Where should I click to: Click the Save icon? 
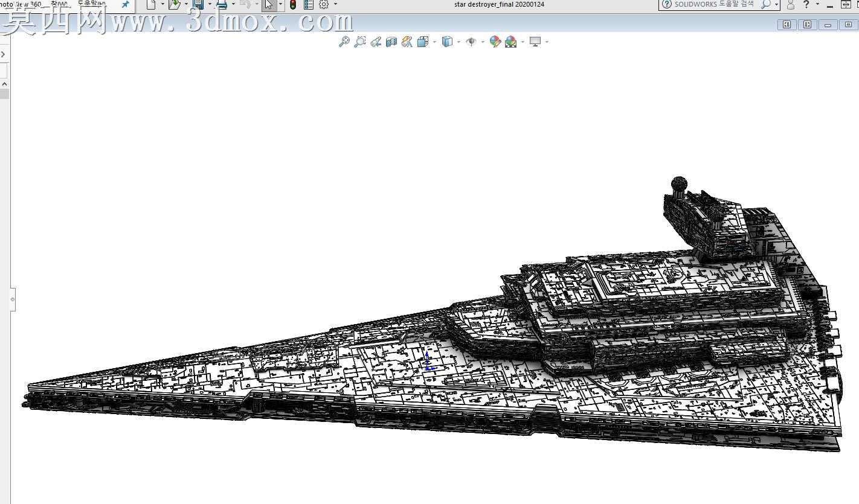198,5
